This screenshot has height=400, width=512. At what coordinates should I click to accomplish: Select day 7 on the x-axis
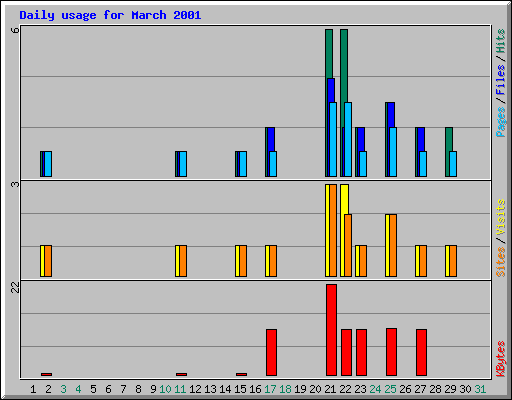[x=123, y=389]
